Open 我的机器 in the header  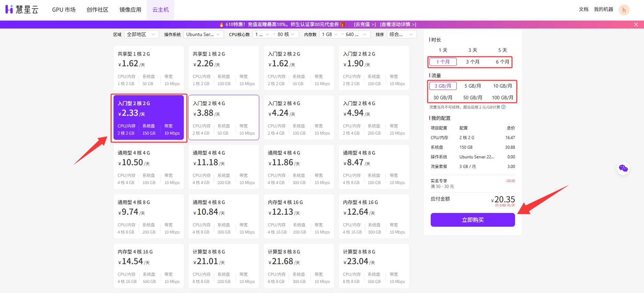click(603, 10)
